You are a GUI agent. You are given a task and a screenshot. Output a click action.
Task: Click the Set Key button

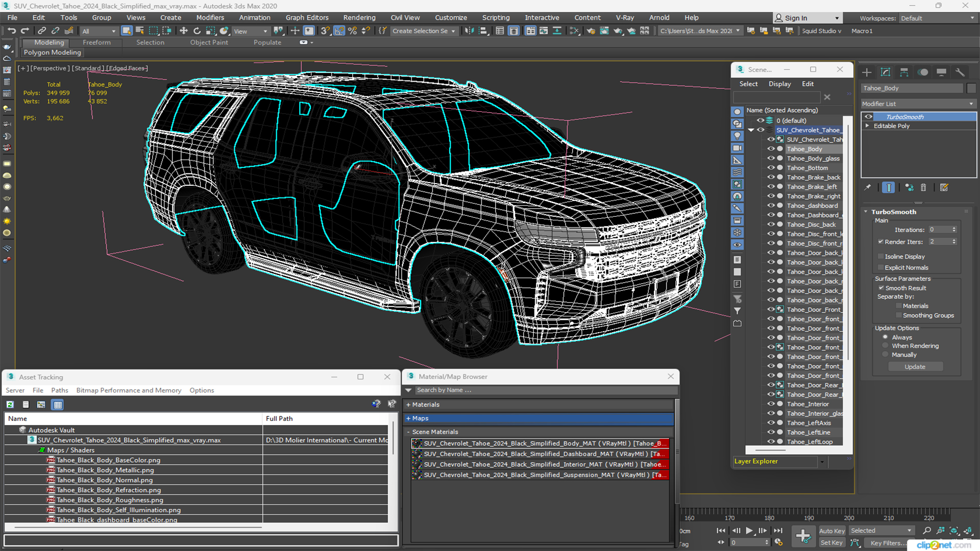(832, 543)
